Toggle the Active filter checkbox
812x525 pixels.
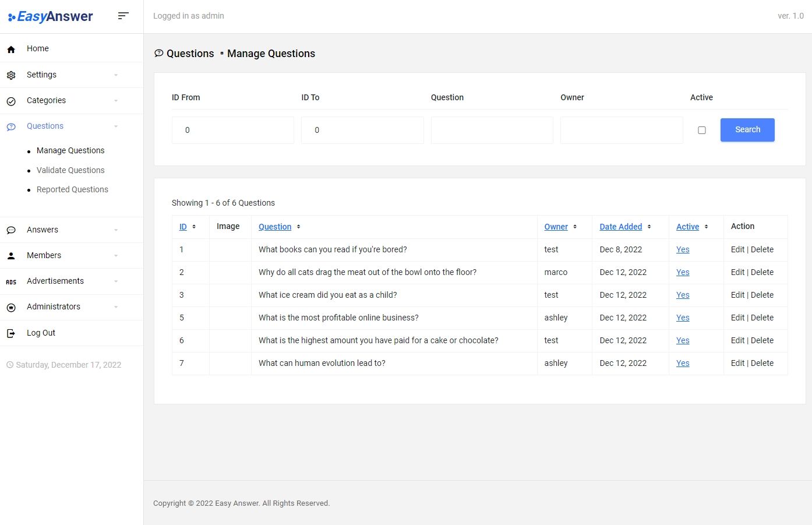701,130
